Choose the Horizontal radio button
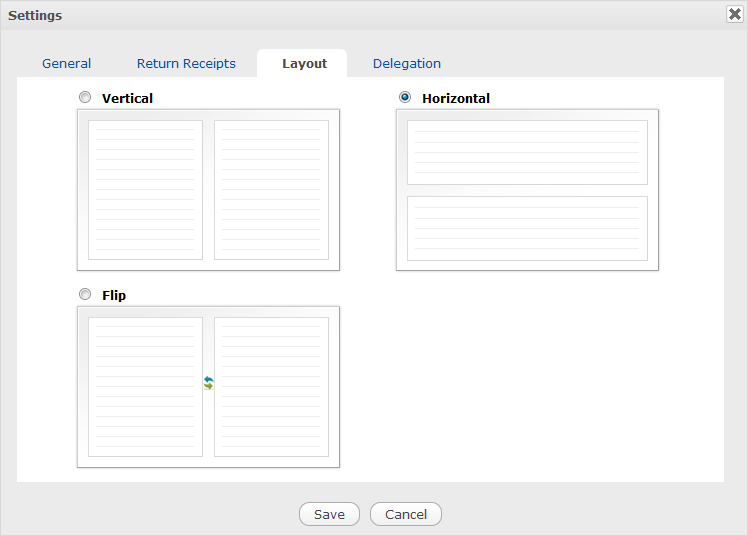This screenshot has width=748, height=536. pos(405,98)
